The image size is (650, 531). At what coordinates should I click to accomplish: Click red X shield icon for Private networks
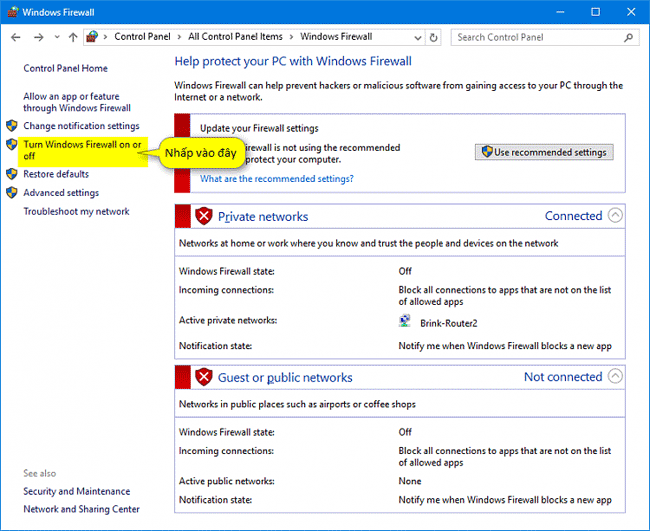click(x=204, y=216)
